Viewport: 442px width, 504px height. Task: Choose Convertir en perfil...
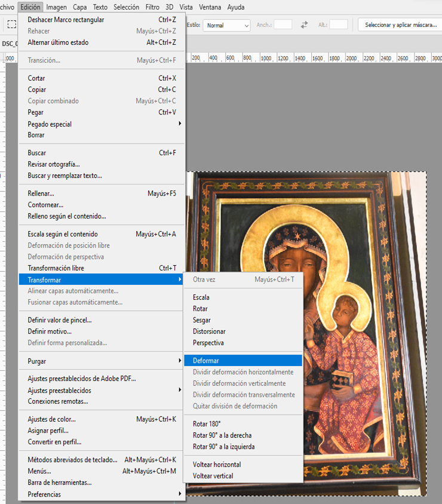(102, 442)
